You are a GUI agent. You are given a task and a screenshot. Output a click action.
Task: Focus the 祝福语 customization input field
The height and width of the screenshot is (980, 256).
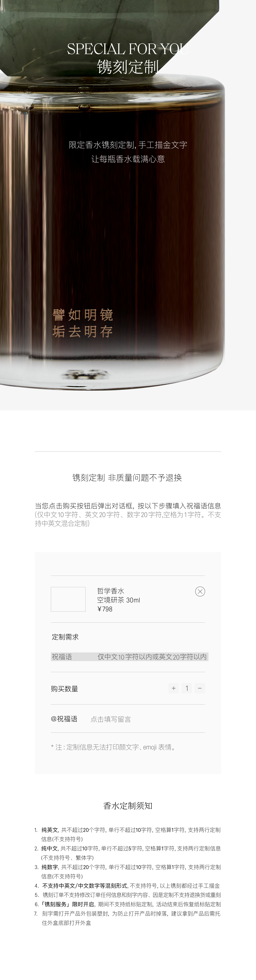coord(130,657)
